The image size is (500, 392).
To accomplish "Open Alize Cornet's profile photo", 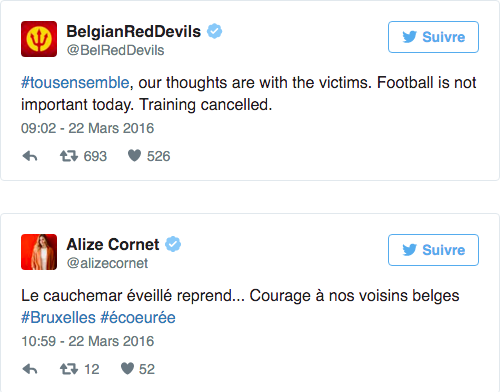I will (x=39, y=252).
